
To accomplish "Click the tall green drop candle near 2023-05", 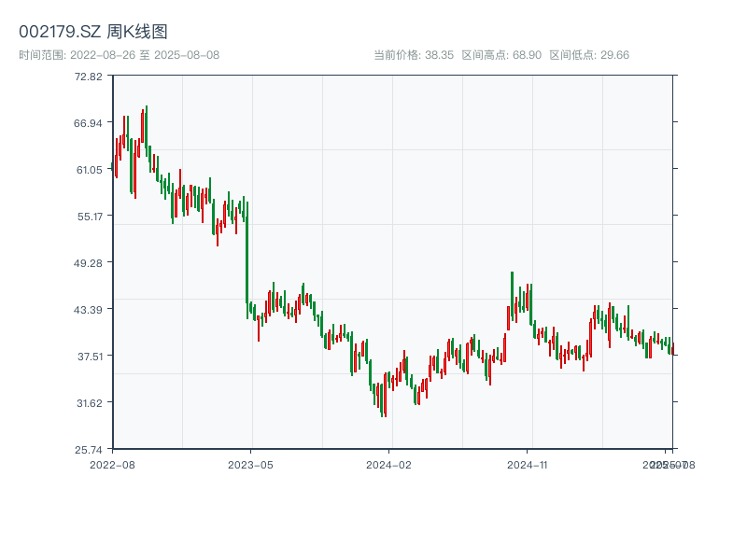I will pos(247,257).
